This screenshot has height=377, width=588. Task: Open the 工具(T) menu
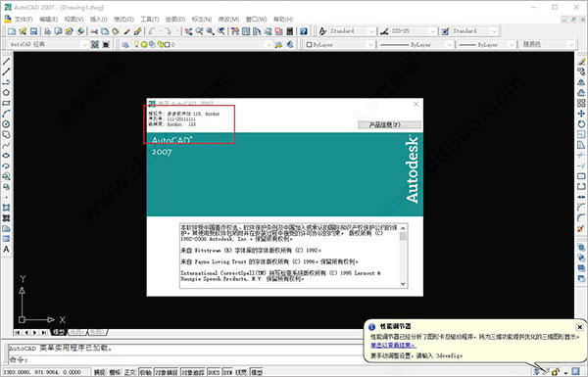(x=150, y=20)
